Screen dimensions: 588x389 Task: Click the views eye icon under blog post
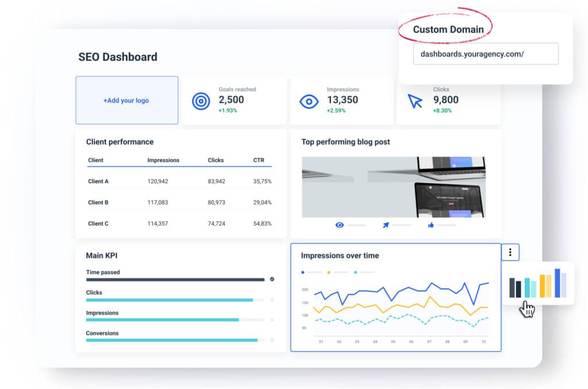click(x=339, y=225)
